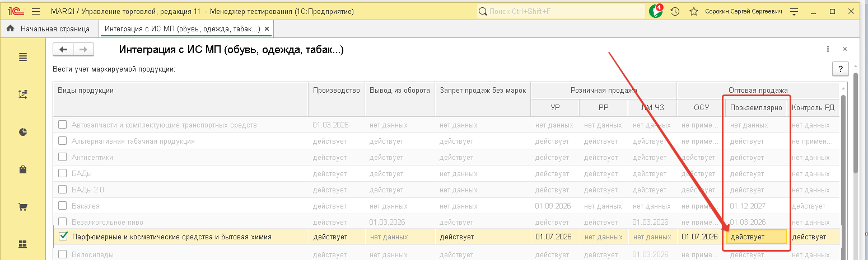Click user name Сорокин Сергей Сергеевич
Image resolution: width=868 pixels, height=260 pixels.
743,11
